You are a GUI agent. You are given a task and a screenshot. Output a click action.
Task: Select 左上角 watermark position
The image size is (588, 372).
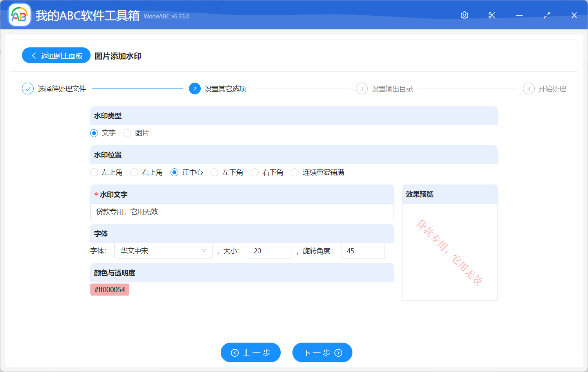pos(94,172)
